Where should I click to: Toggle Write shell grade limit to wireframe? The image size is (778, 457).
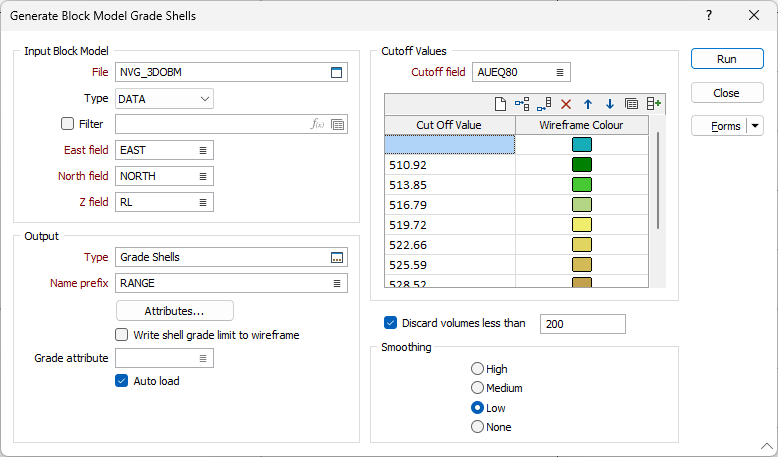[x=122, y=335]
